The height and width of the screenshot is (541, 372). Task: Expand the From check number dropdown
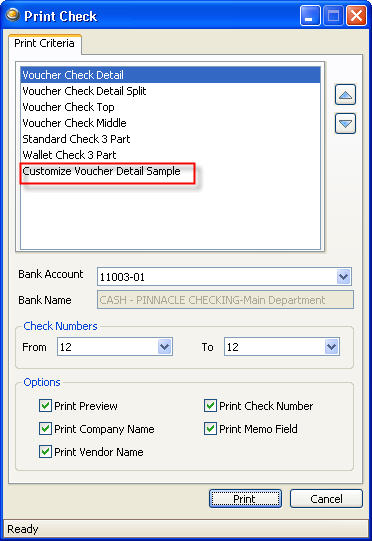coord(165,347)
